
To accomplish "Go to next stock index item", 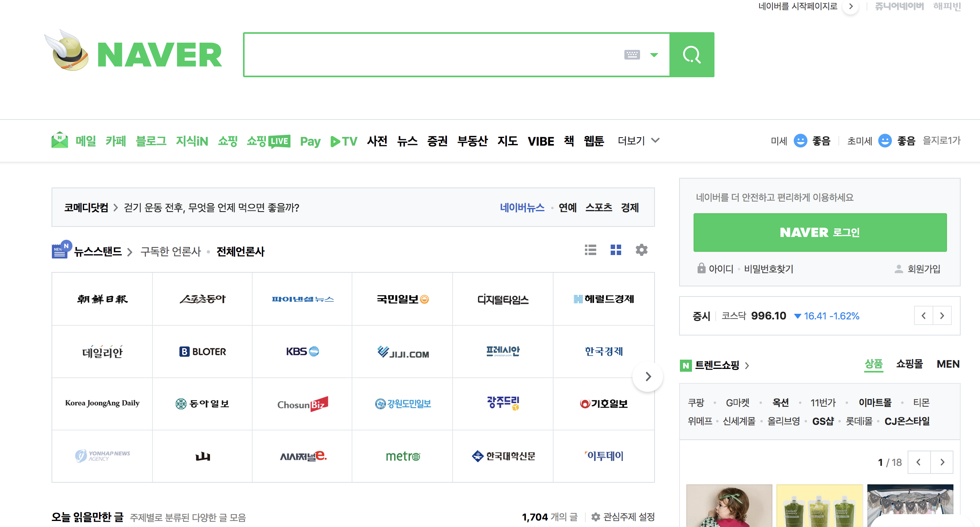I will 942,316.
